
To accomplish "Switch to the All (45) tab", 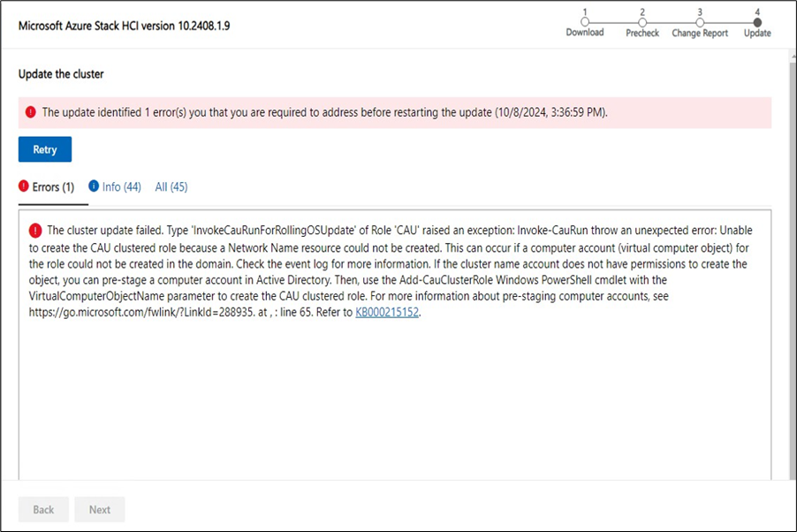I will tap(171, 186).
